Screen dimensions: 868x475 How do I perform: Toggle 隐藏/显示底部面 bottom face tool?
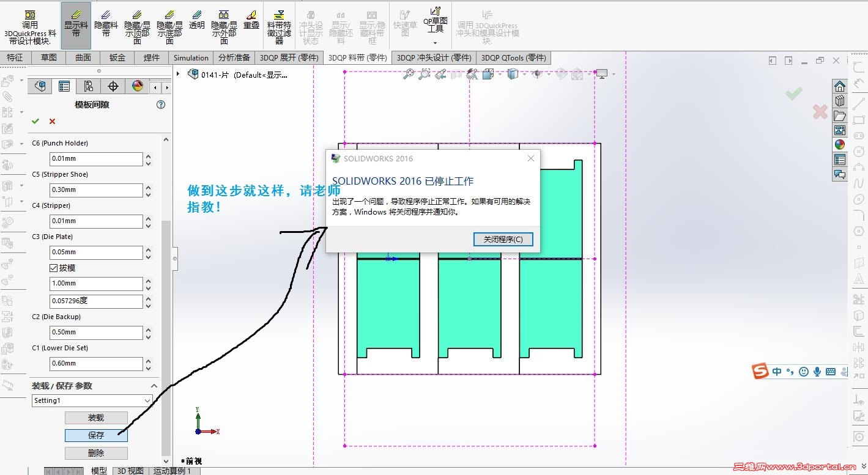tap(169, 28)
